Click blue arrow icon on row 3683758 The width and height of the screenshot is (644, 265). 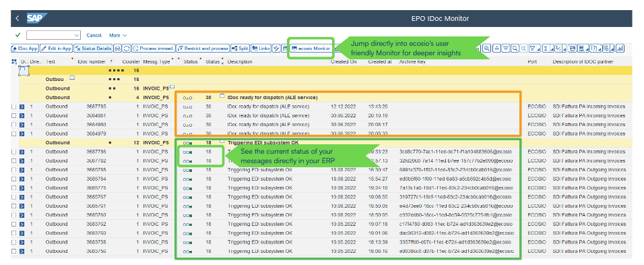(22, 242)
